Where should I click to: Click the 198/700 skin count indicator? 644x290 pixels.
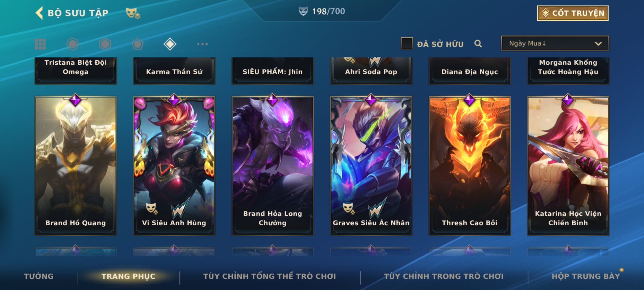click(322, 11)
